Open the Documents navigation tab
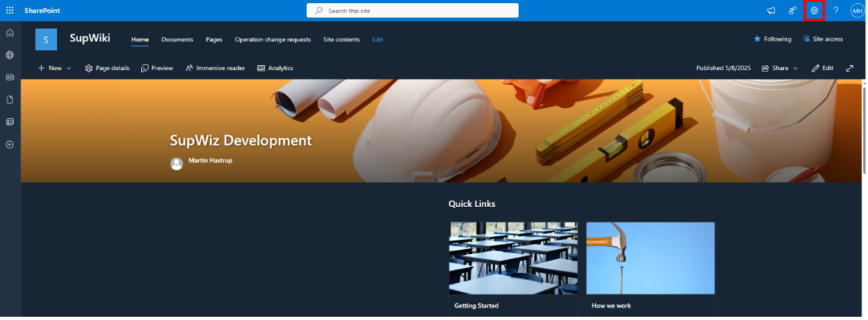Viewport: 868px width, 320px height. click(x=177, y=39)
